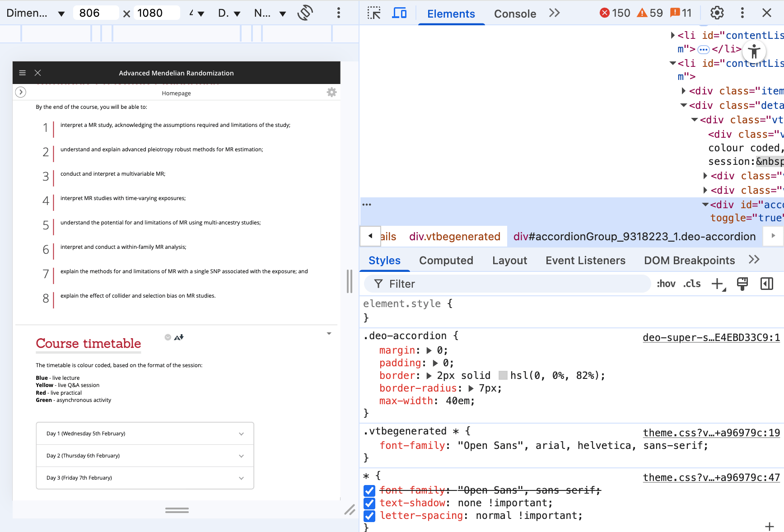784x532 pixels.
Task: Open theme.css line 19 source link
Action: click(x=711, y=433)
